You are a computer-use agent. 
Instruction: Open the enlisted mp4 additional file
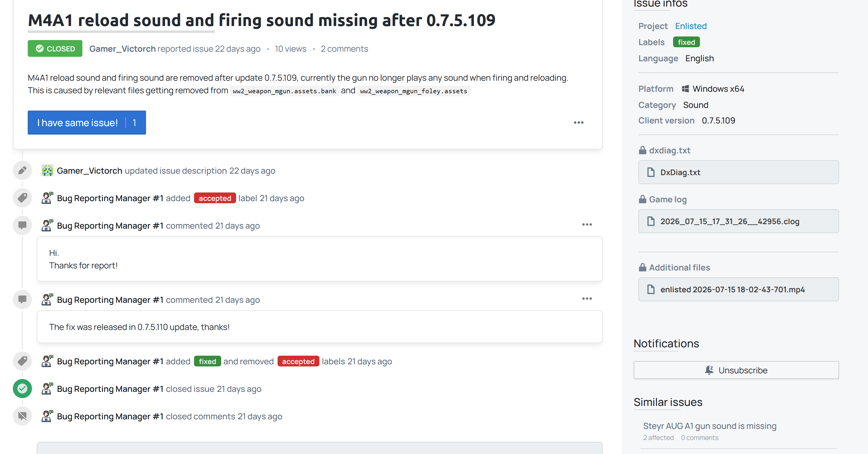point(738,289)
